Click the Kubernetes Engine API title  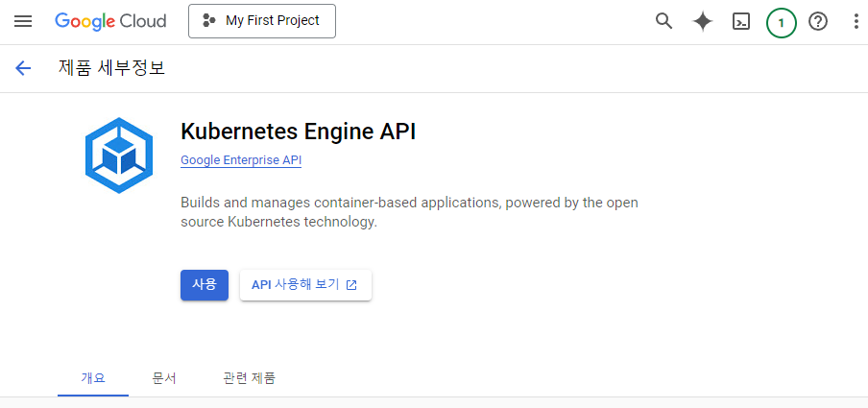[298, 132]
